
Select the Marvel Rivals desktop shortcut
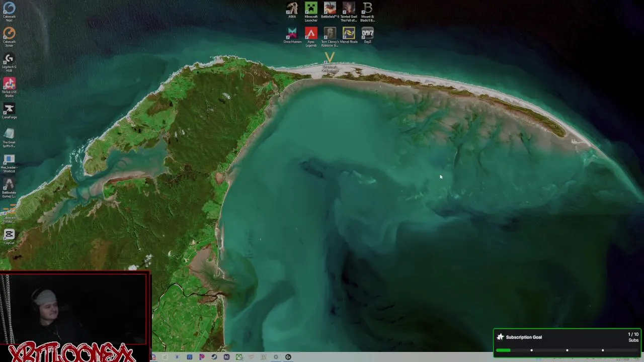click(349, 35)
